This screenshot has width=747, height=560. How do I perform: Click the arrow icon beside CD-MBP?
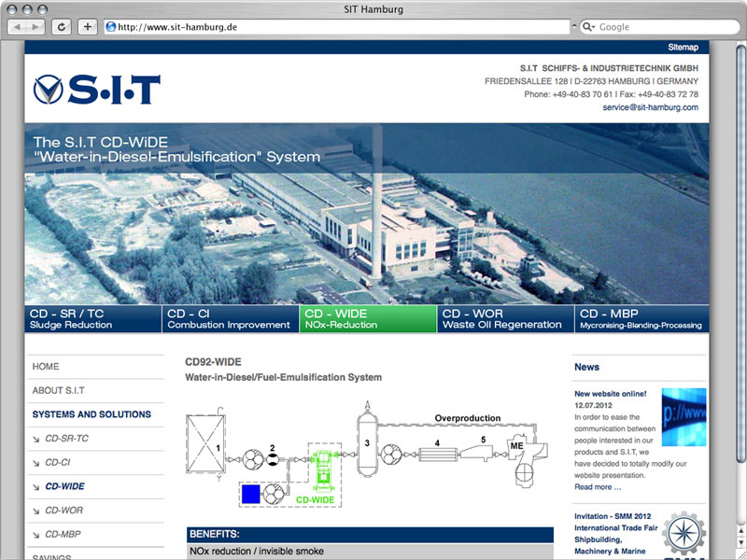pyautogui.click(x=35, y=535)
